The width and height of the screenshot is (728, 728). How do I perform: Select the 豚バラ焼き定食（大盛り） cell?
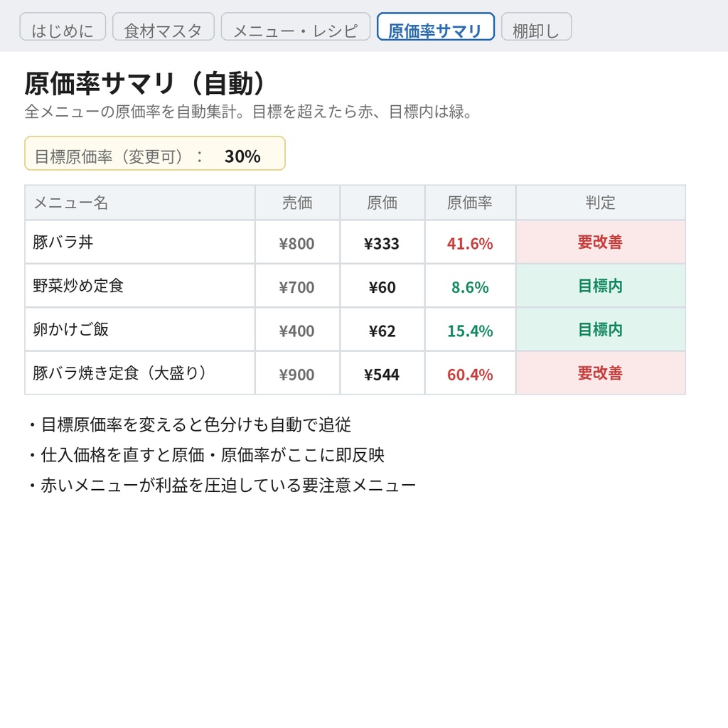140,373
